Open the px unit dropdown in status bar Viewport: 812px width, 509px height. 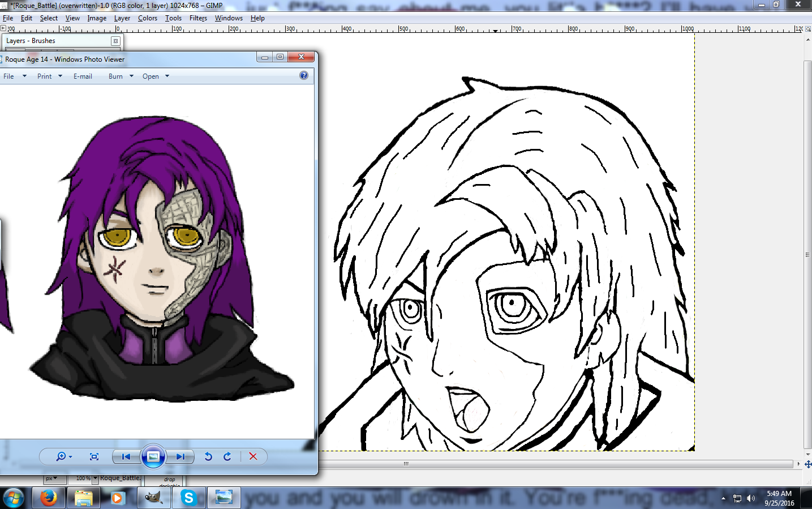pos(51,478)
